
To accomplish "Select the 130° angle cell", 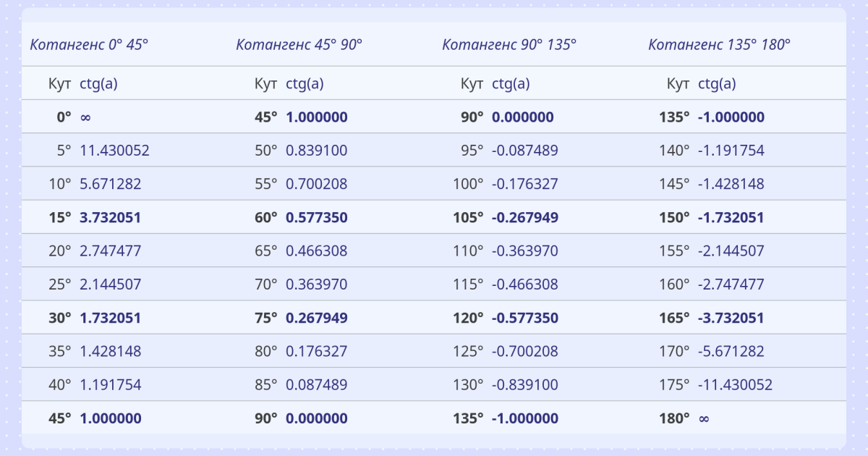I will (468, 384).
